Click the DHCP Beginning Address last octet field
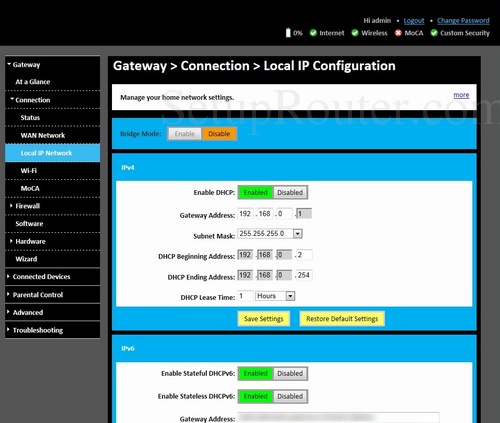This screenshot has width=500, height=423. 304,255
